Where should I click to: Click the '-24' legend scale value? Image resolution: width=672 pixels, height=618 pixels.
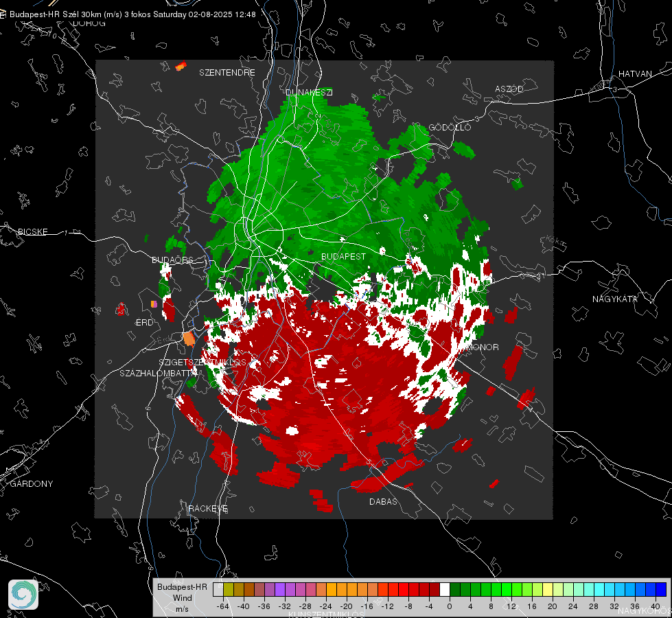tap(325, 606)
